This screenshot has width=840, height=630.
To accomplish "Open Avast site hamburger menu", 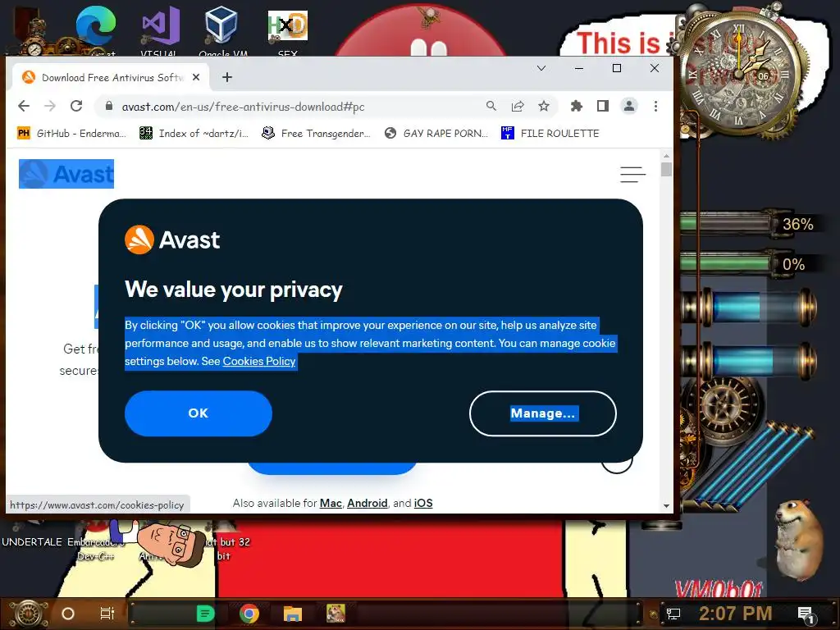I will pyautogui.click(x=632, y=174).
